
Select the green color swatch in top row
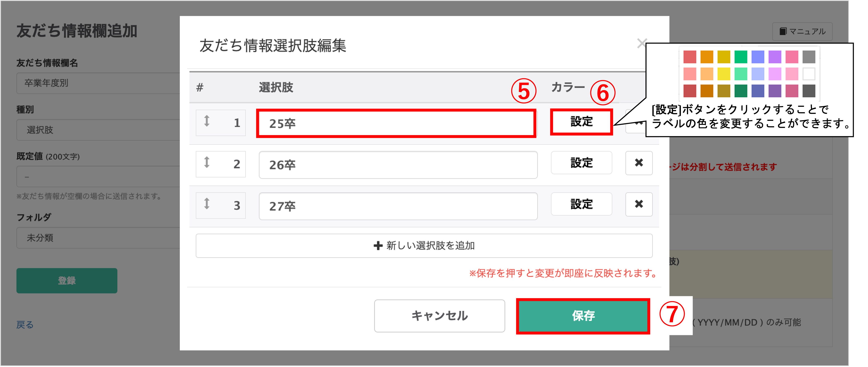click(x=741, y=57)
